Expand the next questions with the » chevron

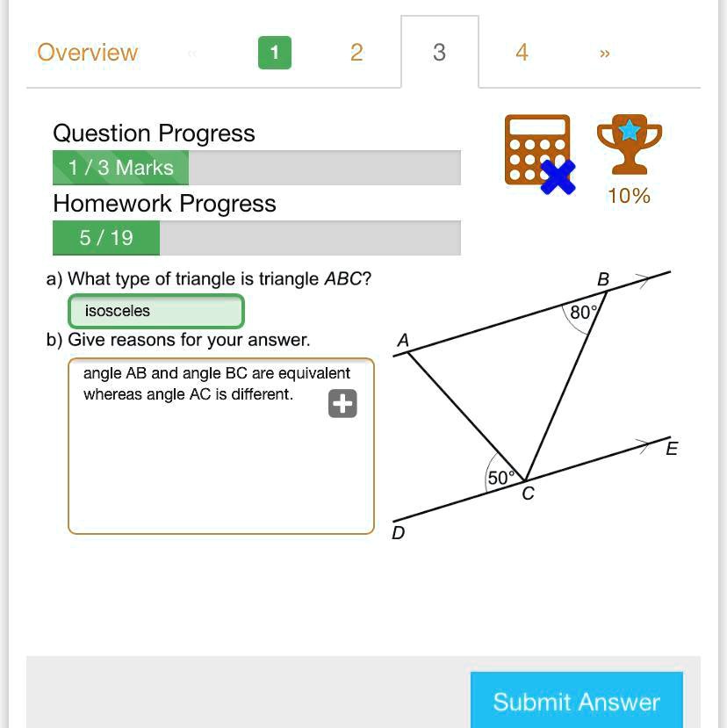pos(604,54)
